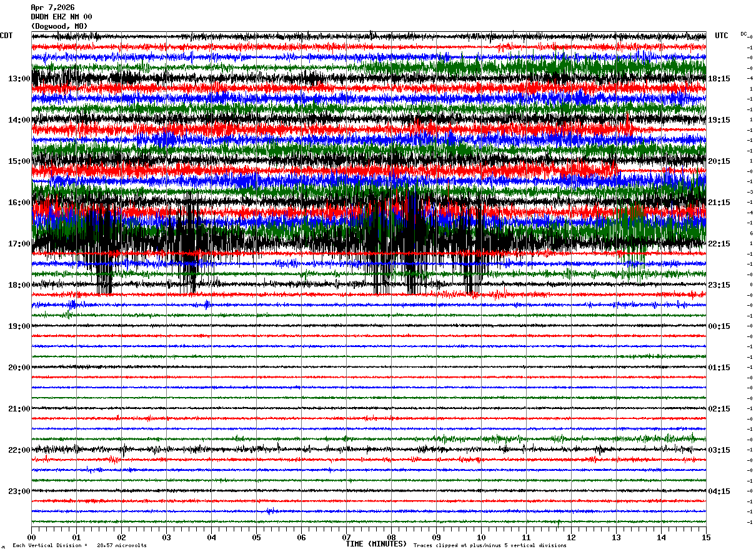Select the 18:00 CDT time label

coord(19,285)
